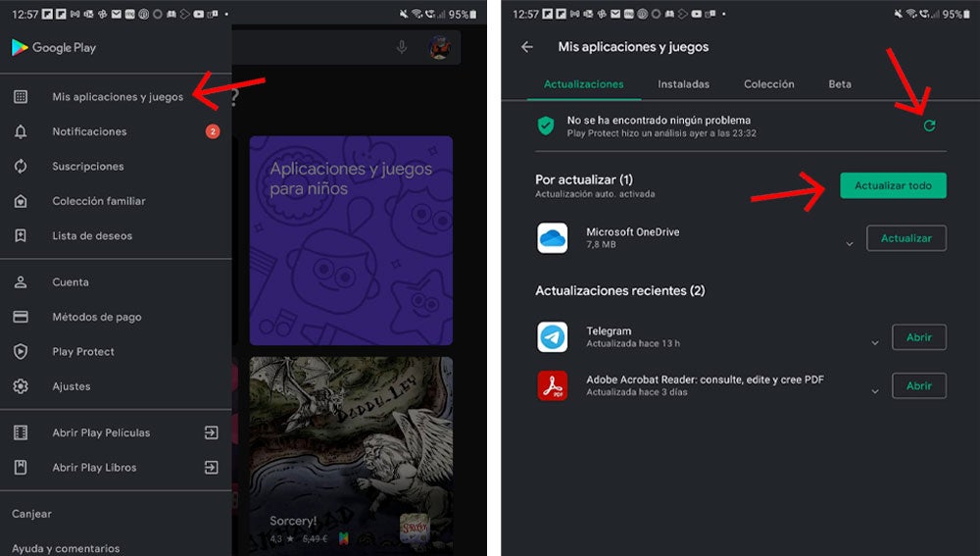Click external-open arrow for Play Películas

[212, 432]
